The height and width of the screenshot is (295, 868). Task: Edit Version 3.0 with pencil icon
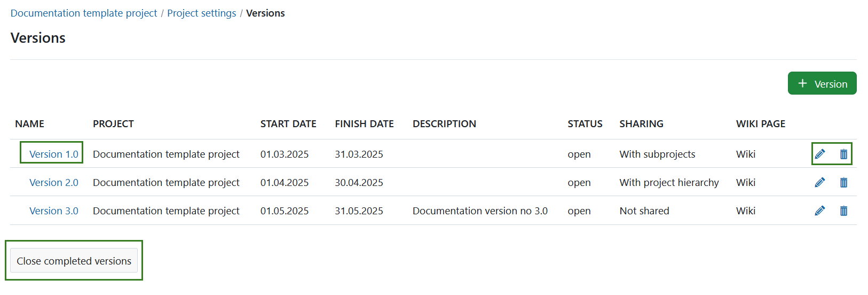click(x=820, y=211)
